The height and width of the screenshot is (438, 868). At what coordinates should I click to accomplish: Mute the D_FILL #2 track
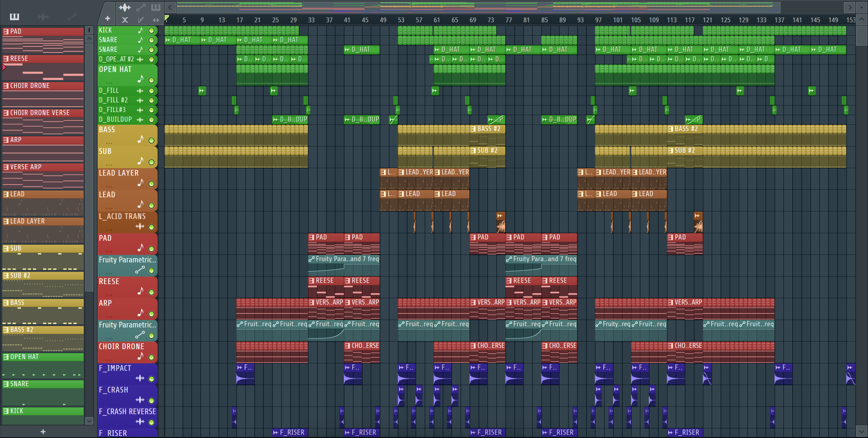click(x=152, y=100)
